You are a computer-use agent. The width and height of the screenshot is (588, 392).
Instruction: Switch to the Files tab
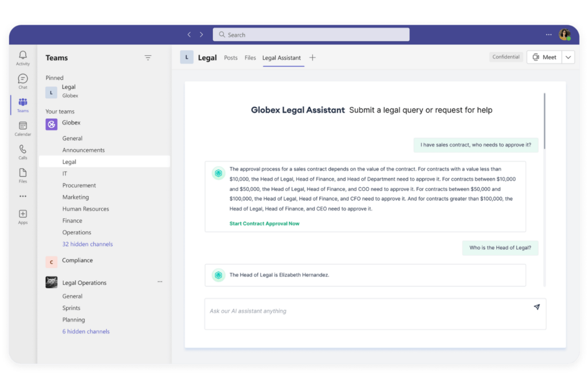coord(250,58)
